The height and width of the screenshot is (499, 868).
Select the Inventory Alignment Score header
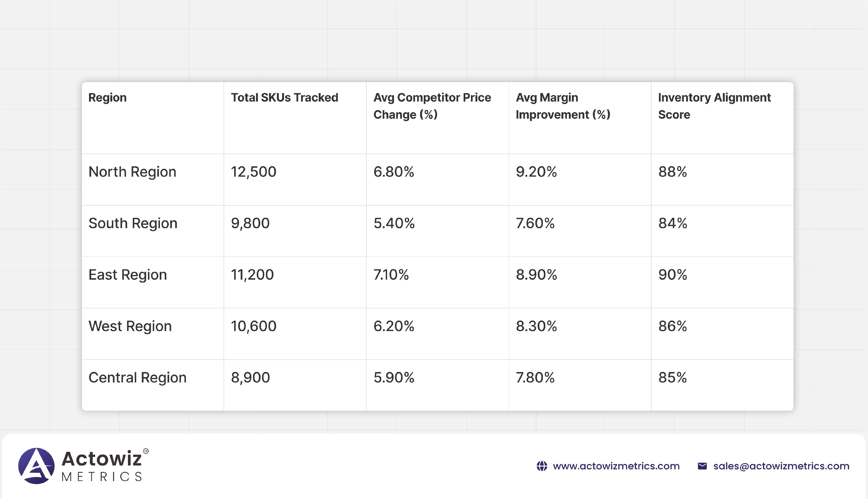point(714,106)
